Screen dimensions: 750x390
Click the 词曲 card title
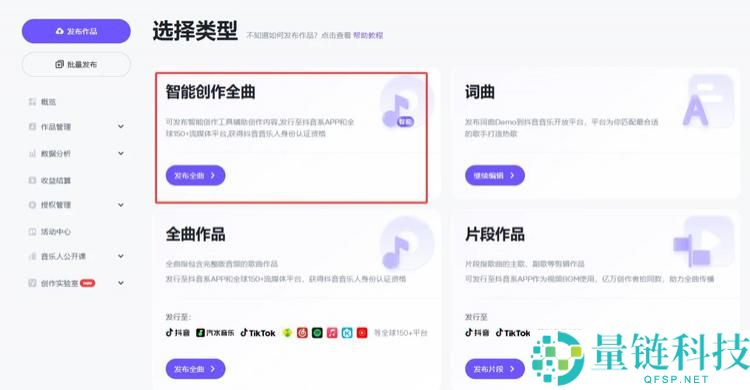pyautogui.click(x=480, y=92)
